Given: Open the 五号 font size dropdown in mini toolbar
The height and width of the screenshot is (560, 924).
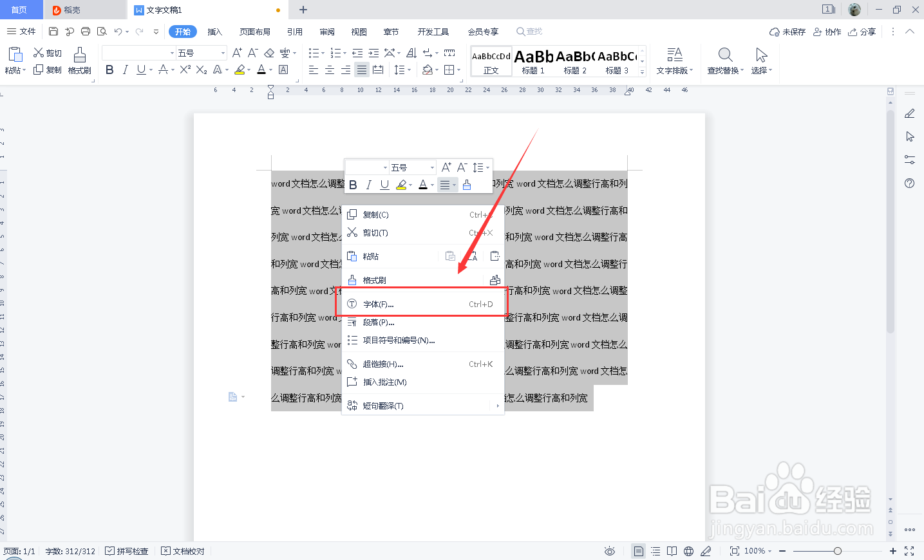Looking at the screenshot, I should 431,167.
